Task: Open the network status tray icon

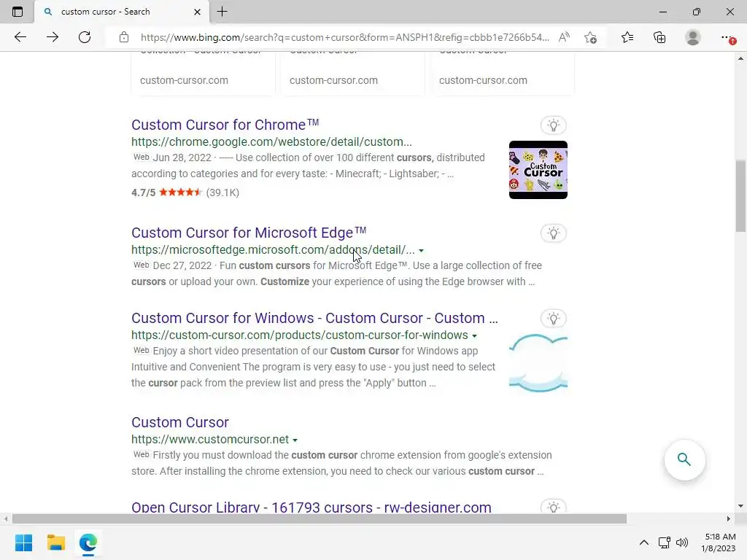Action: point(664,542)
